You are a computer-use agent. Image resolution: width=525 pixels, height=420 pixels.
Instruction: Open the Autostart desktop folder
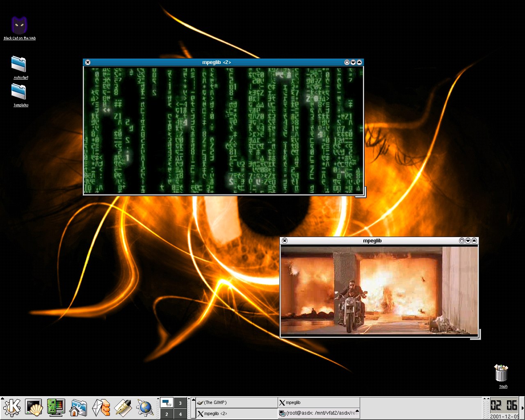tap(19, 68)
